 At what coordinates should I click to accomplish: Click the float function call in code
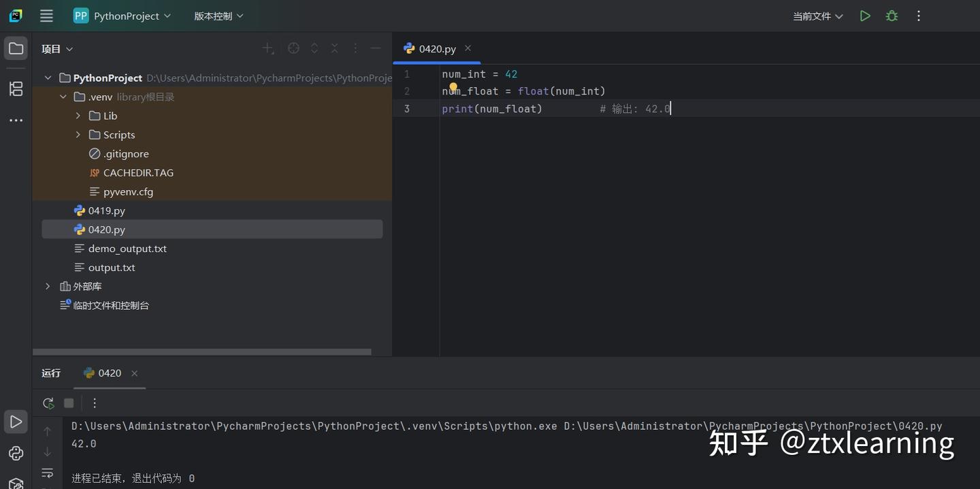point(533,91)
